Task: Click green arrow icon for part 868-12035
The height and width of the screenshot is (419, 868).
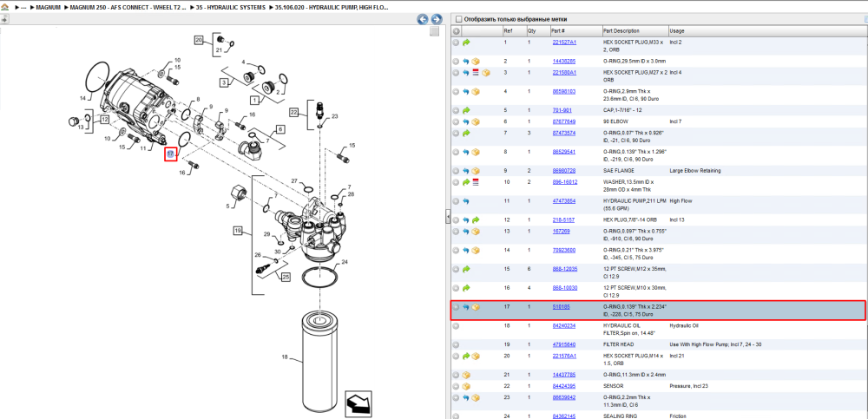Action: pos(466,269)
